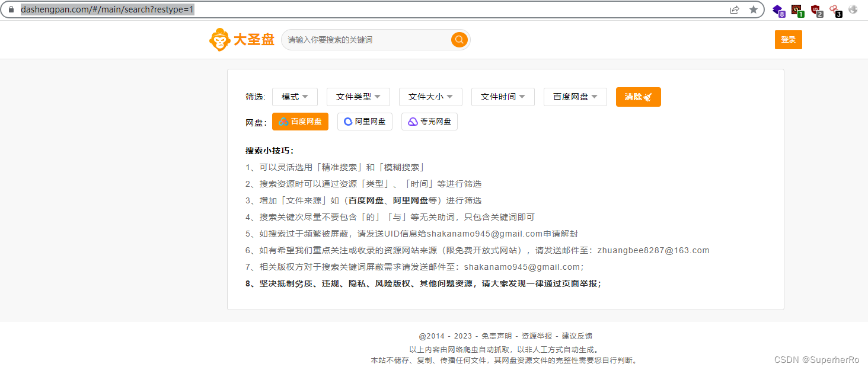Click the bookmark star icon in address bar
Viewport: 868px width, 370px height.
click(754, 9)
